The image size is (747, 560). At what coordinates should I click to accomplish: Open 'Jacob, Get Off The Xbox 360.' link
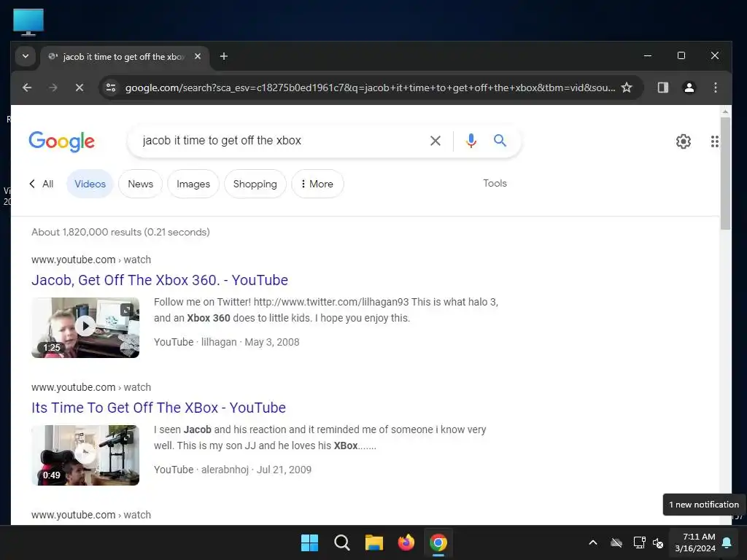coord(160,280)
